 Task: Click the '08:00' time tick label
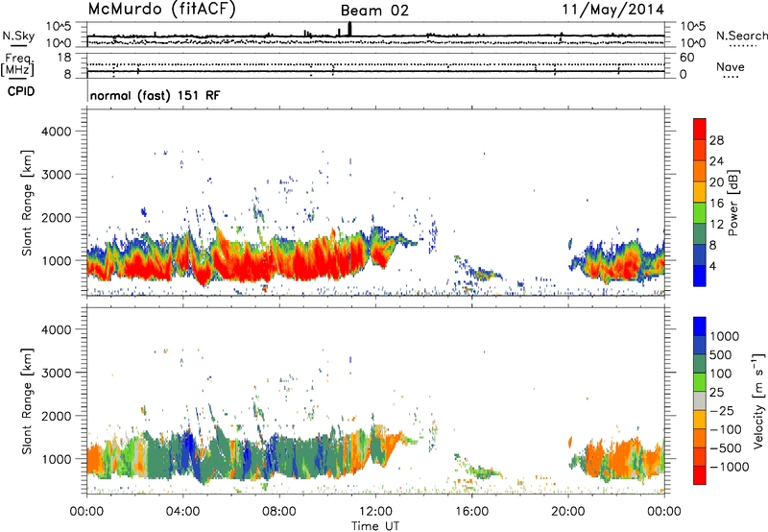pyautogui.click(x=278, y=512)
